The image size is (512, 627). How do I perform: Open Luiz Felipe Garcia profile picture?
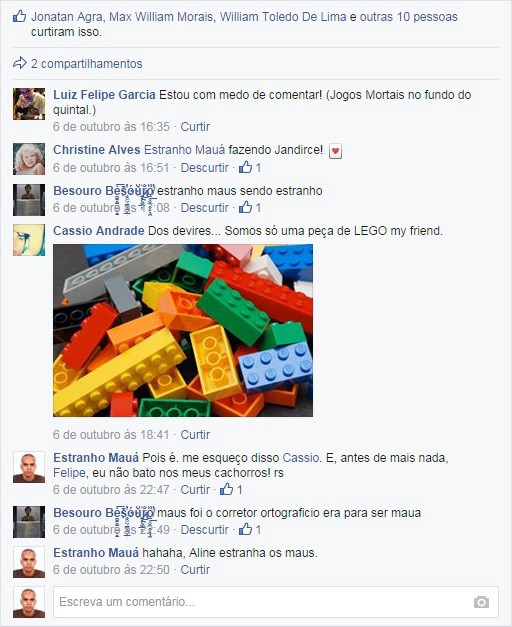[29, 104]
